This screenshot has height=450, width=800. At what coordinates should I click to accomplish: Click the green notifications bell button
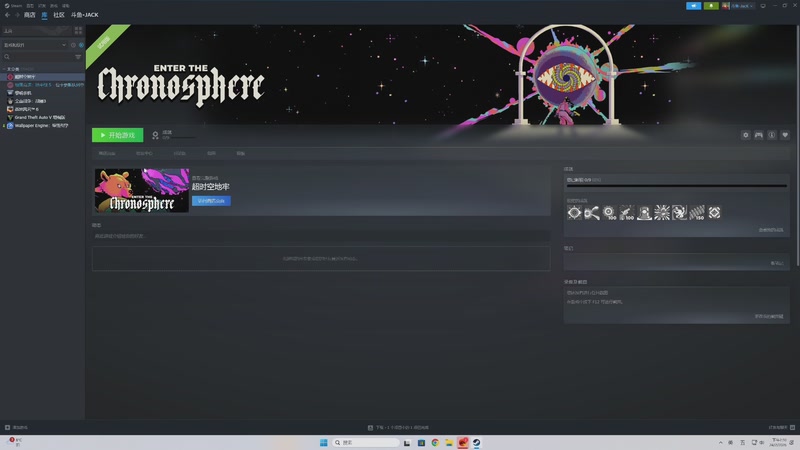[x=711, y=6]
